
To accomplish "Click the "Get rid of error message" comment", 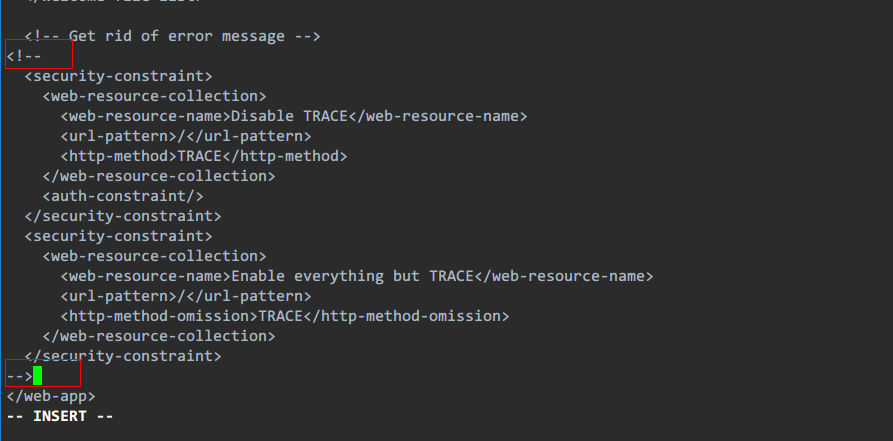I will click(172, 36).
